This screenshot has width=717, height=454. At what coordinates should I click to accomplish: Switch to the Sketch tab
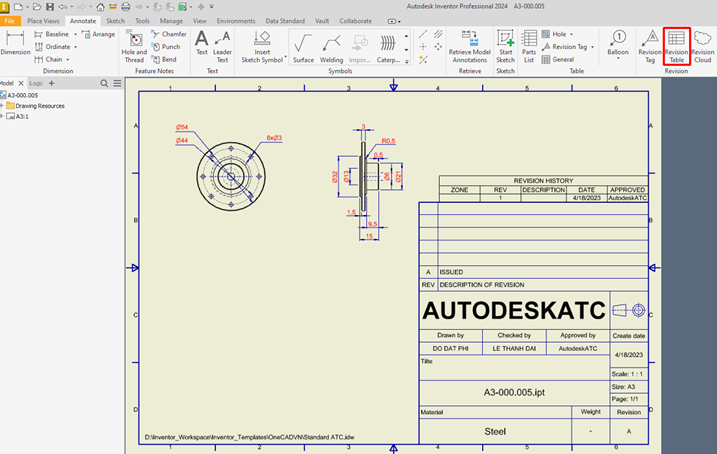point(115,21)
